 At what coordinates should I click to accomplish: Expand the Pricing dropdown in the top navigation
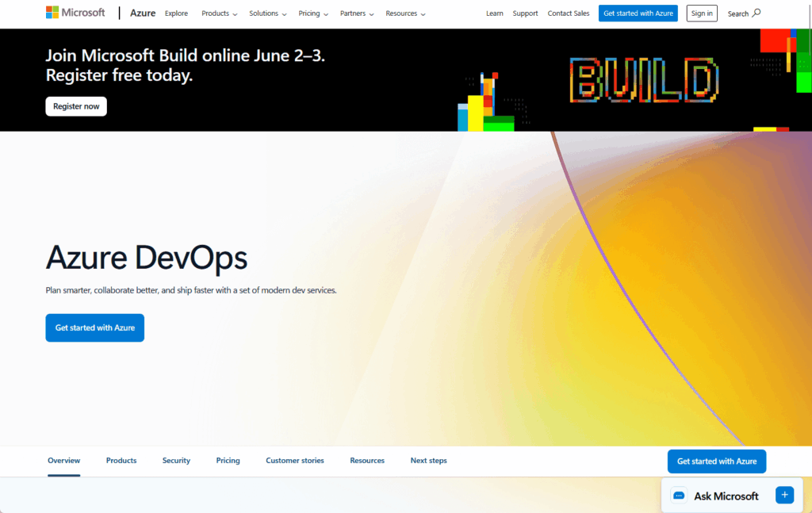(x=313, y=13)
